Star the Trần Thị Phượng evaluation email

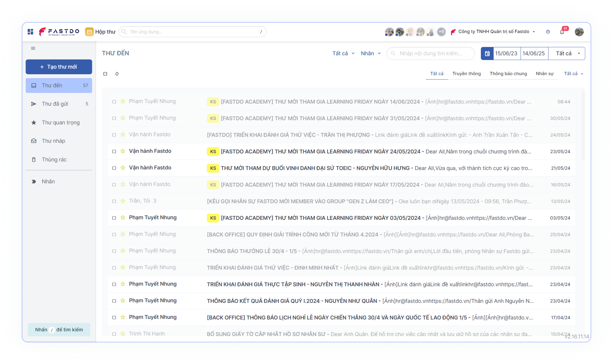tap(123, 134)
